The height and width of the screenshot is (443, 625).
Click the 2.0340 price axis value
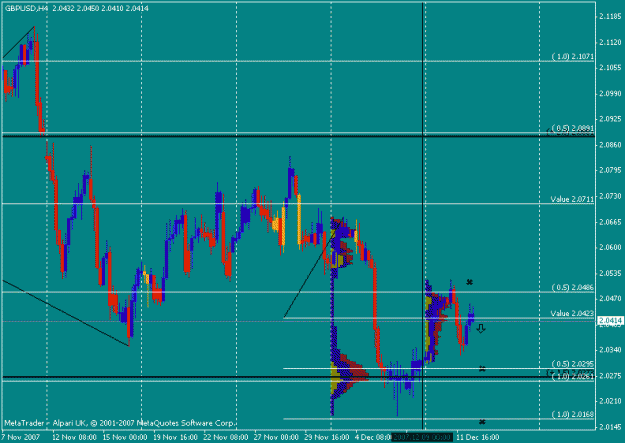click(x=610, y=350)
